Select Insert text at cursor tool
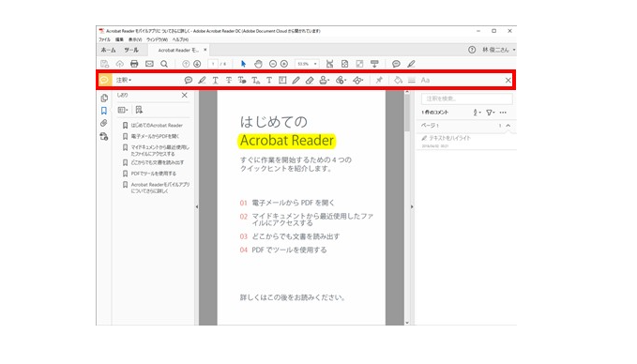Image resolution: width=637 pixels, height=364 pixels. [x=255, y=80]
